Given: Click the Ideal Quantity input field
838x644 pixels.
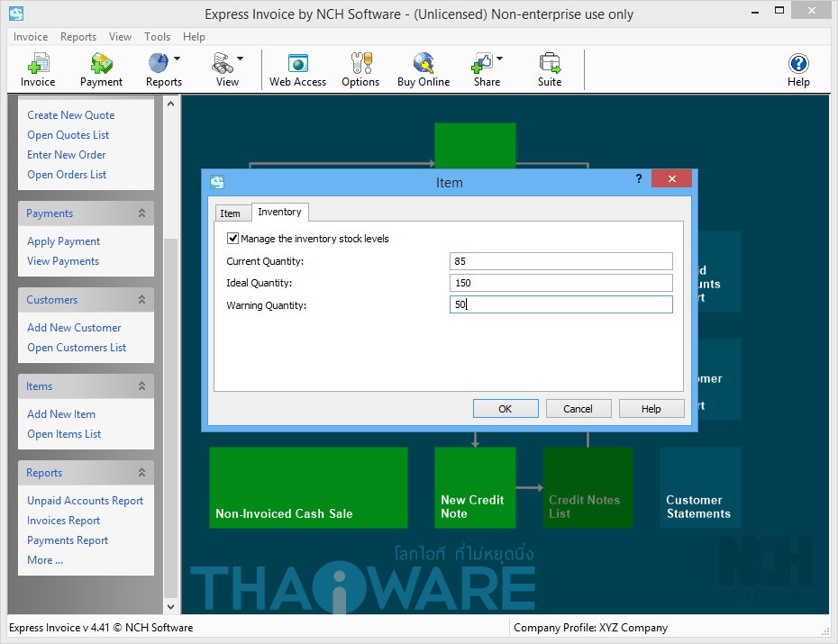Looking at the screenshot, I should click(x=560, y=283).
